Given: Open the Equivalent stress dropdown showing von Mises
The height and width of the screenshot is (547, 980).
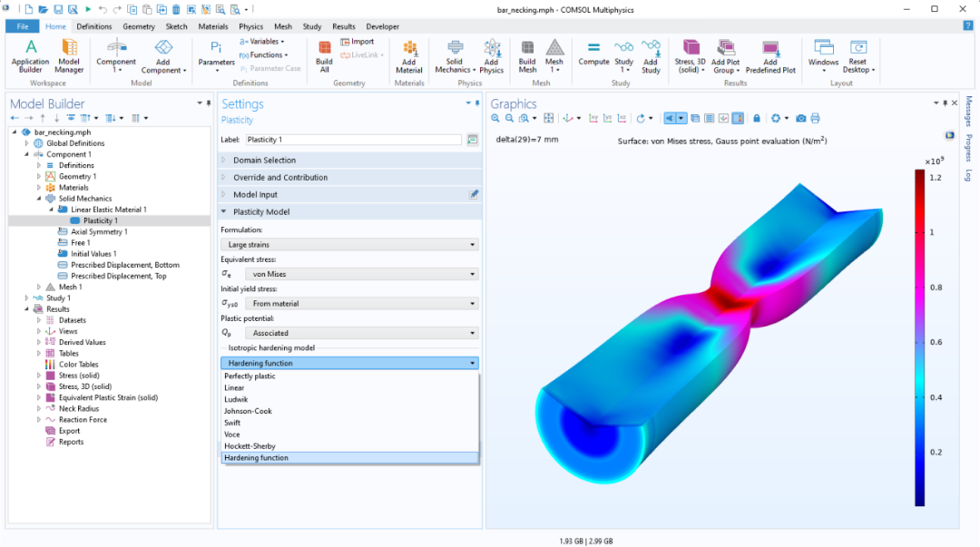Looking at the screenshot, I should coord(362,274).
